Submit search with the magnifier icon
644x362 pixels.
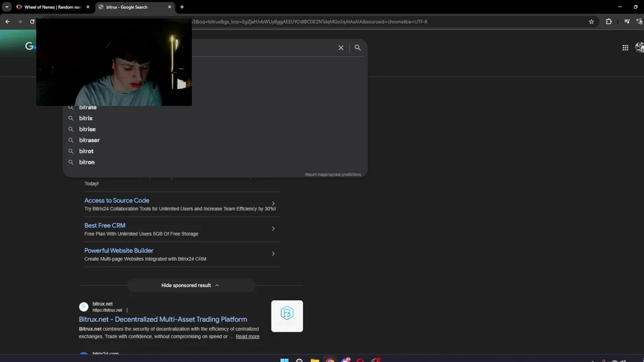[x=358, y=48]
